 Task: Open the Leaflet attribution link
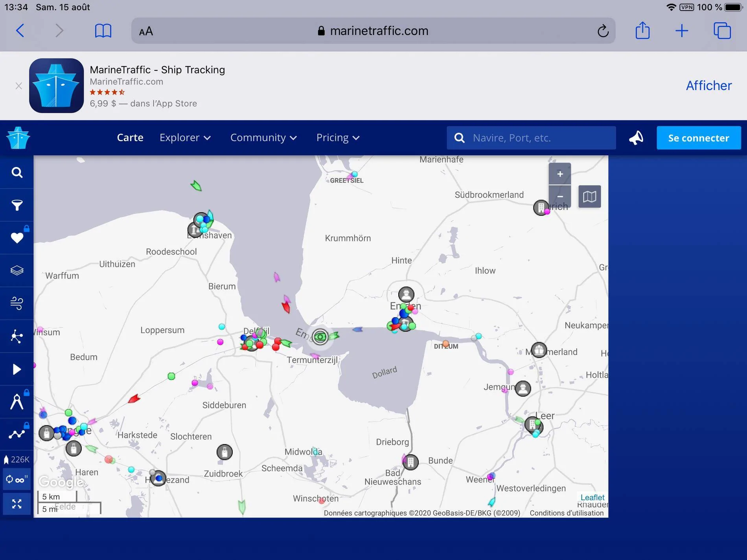pos(592,498)
